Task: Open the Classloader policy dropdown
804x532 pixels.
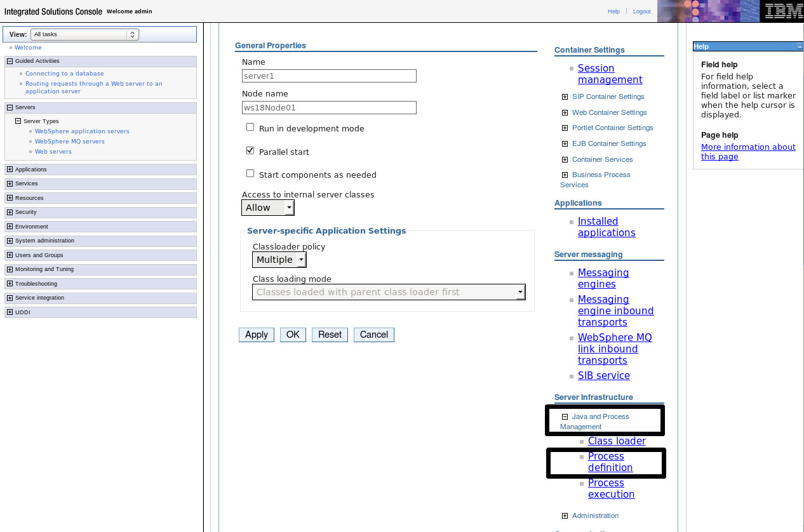Action: coord(279,260)
